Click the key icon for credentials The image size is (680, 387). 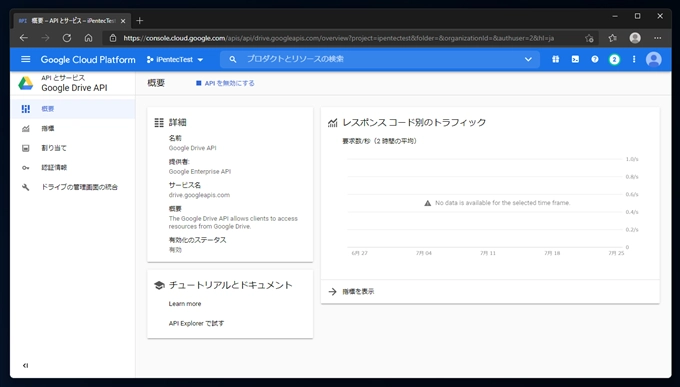[26, 167]
